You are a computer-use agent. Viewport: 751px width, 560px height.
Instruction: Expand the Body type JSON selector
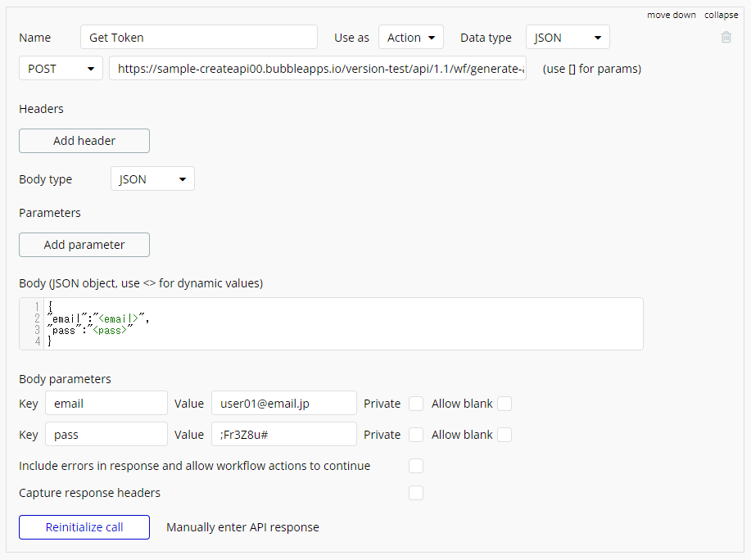[152, 179]
